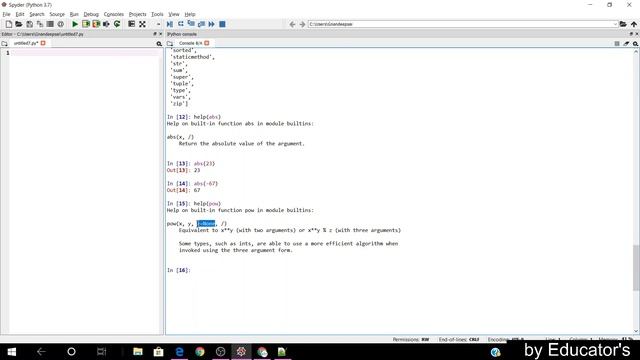
Task: Open the View menu
Action: [x=174, y=14]
